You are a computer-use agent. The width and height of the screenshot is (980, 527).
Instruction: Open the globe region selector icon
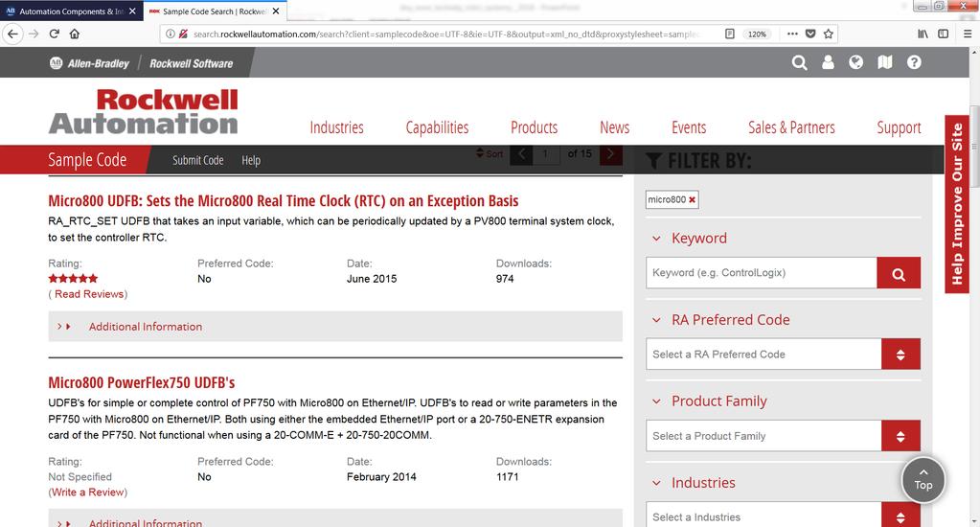855,62
